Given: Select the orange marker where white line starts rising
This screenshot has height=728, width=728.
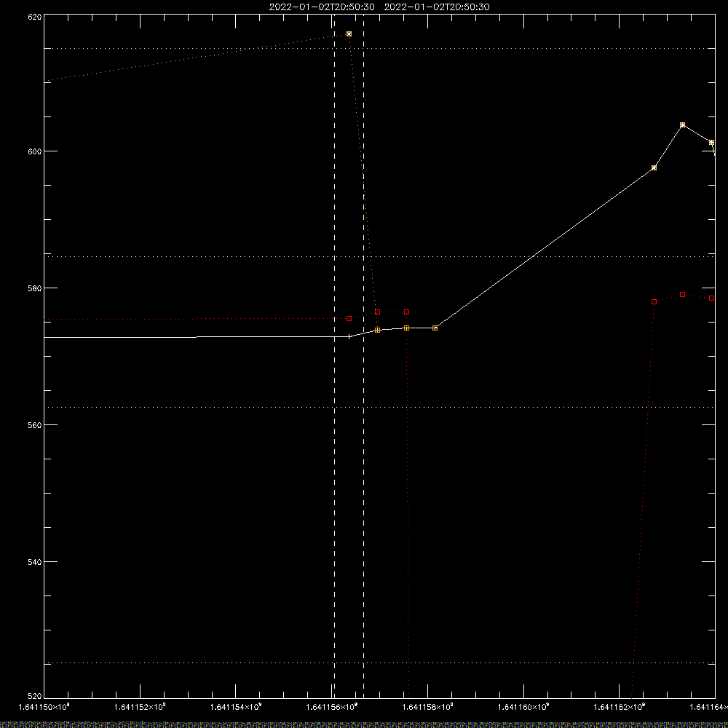Looking at the screenshot, I should 435,328.
